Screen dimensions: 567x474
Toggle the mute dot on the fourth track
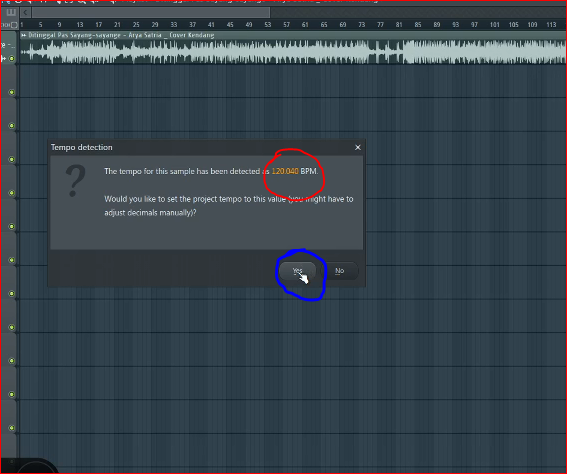tap(12, 159)
